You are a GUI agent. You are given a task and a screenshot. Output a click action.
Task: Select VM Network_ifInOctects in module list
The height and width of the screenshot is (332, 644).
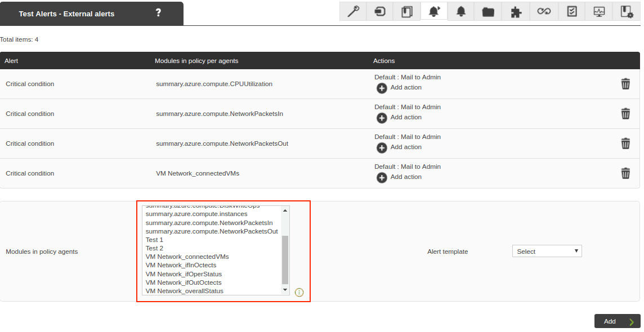pyautogui.click(x=181, y=265)
